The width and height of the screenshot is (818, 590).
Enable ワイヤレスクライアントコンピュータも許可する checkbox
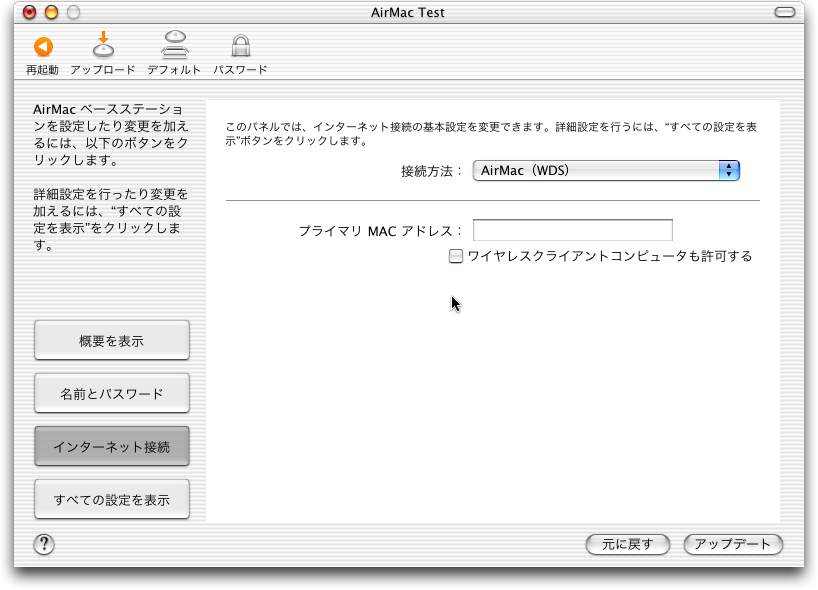[456, 256]
